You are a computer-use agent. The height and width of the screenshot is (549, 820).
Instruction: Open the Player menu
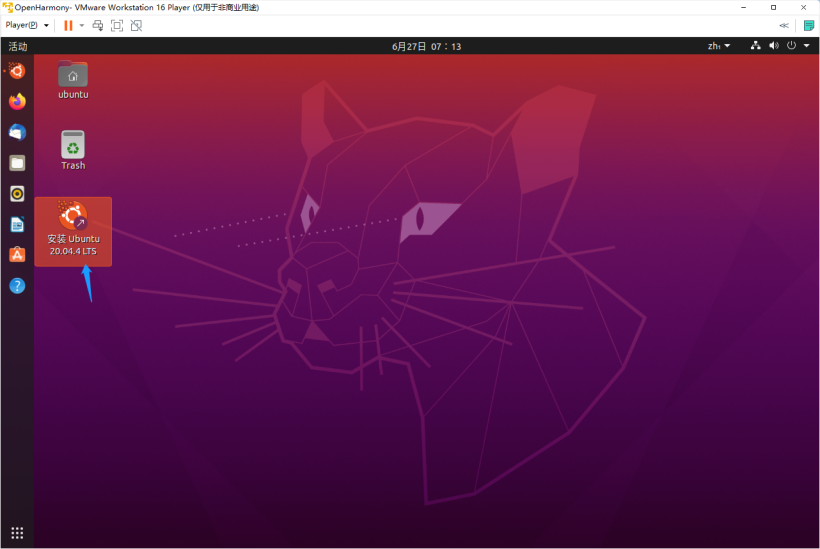[x=27, y=25]
